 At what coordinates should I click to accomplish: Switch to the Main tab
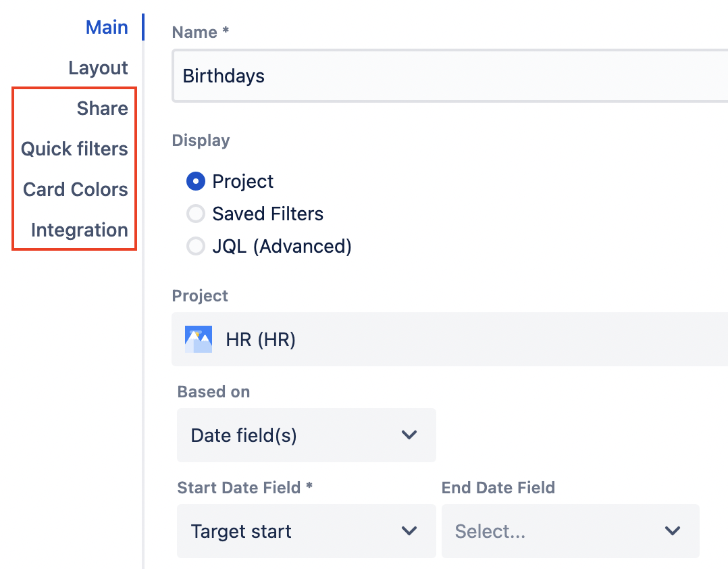[107, 28]
